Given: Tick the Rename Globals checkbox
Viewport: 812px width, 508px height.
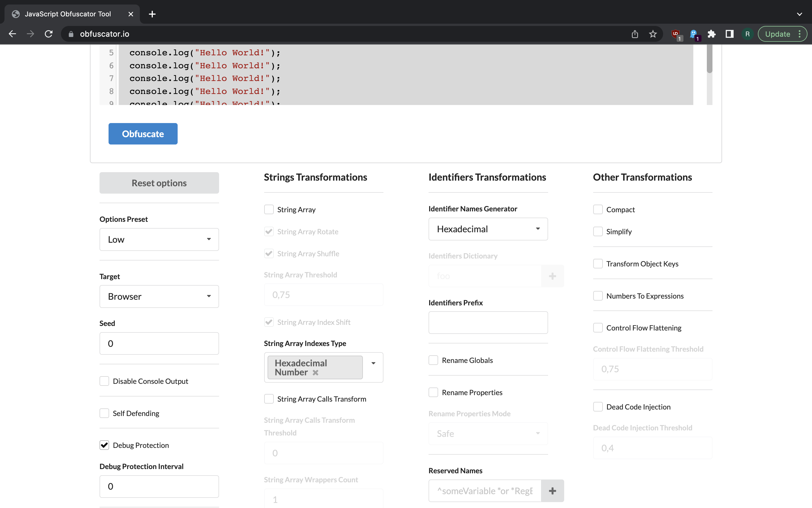Looking at the screenshot, I should point(434,360).
